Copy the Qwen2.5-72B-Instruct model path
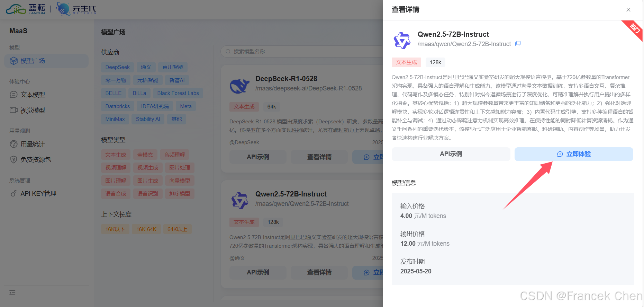 pos(518,44)
